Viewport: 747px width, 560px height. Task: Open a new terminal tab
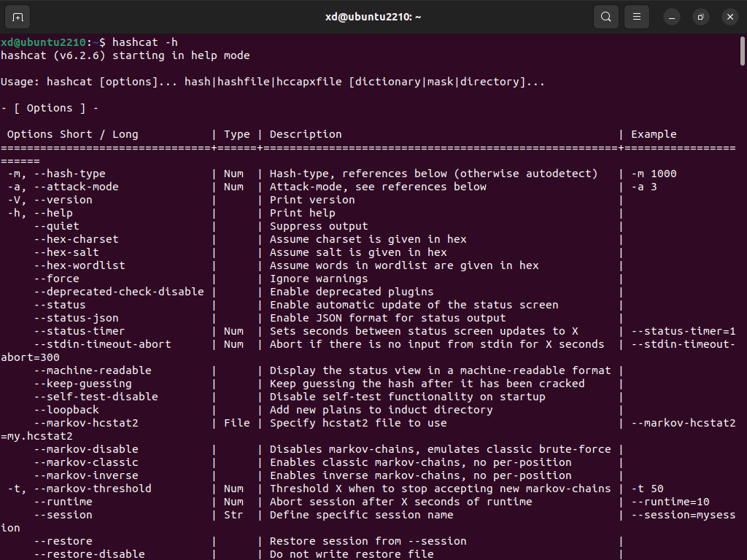pyautogui.click(x=18, y=17)
